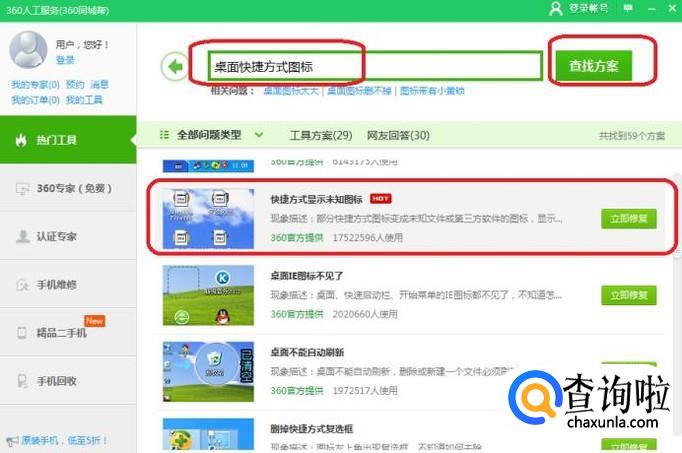
Task: Click the 2020660人使用 usage count
Action: click(365, 314)
